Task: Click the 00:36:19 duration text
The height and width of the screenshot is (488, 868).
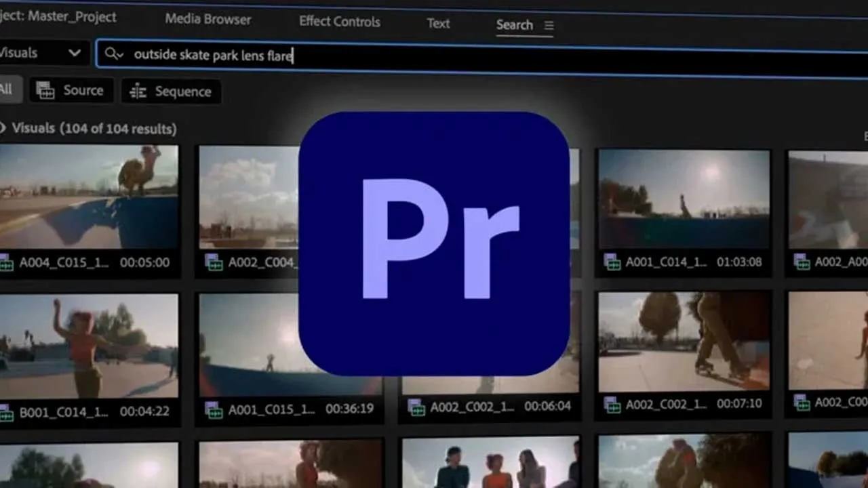Action: (349, 409)
